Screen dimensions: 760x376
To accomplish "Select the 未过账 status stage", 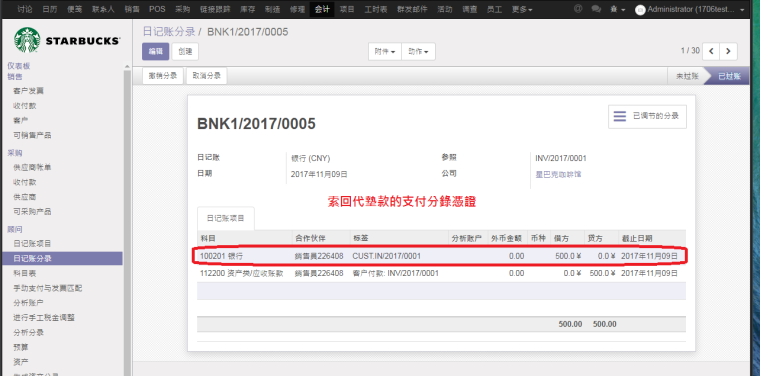I will (x=687, y=76).
